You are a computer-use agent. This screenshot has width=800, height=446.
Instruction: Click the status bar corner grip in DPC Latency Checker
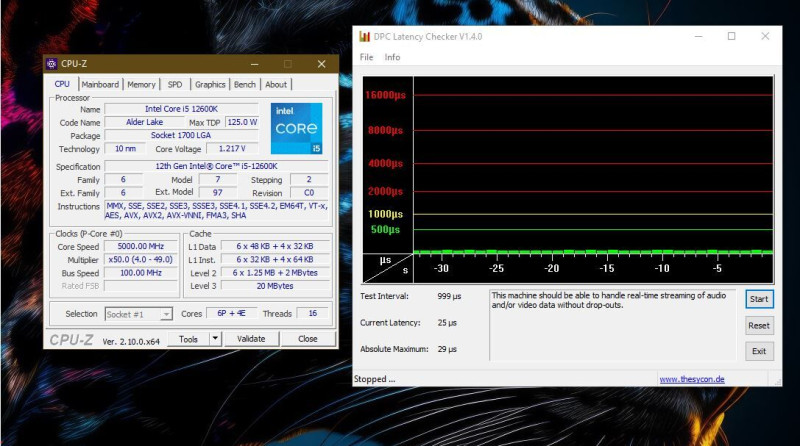coord(777,381)
